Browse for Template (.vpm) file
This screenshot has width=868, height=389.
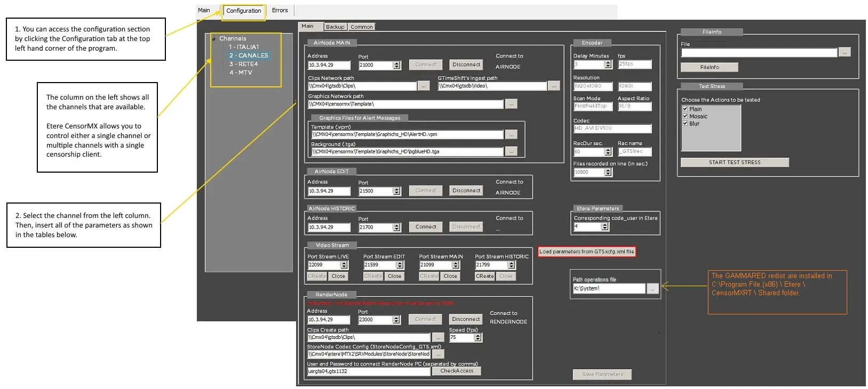[x=511, y=135]
